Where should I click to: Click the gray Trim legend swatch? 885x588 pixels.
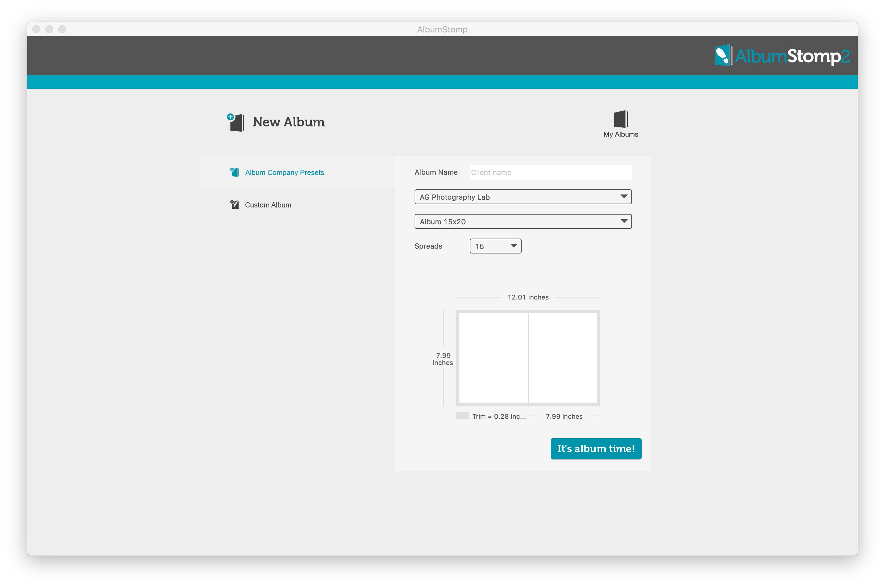coord(462,416)
